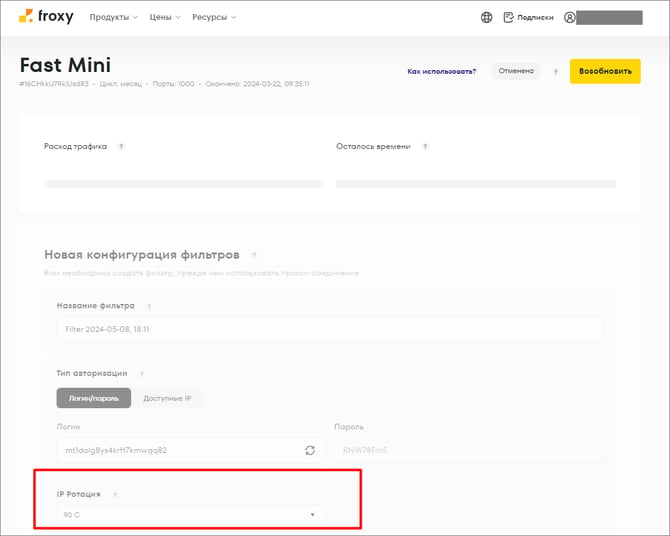Image resolution: width=670 pixels, height=536 pixels.
Task: Click the Подписки link
Action: 535,18
